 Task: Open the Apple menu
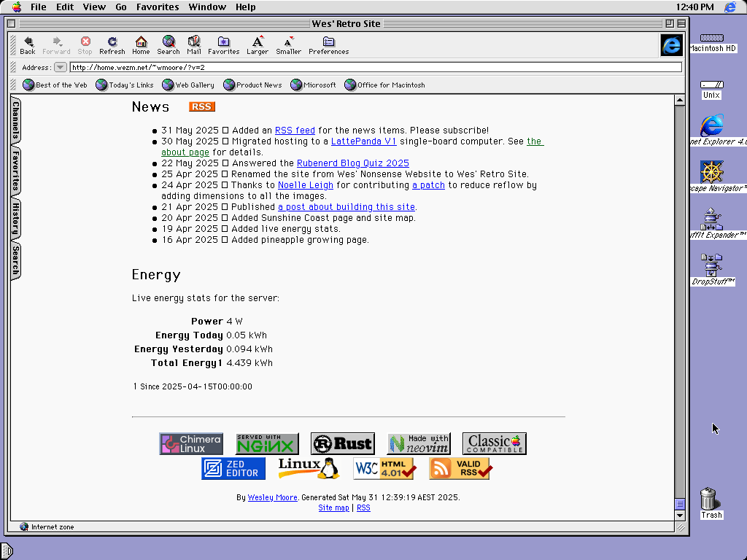(x=17, y=7)
